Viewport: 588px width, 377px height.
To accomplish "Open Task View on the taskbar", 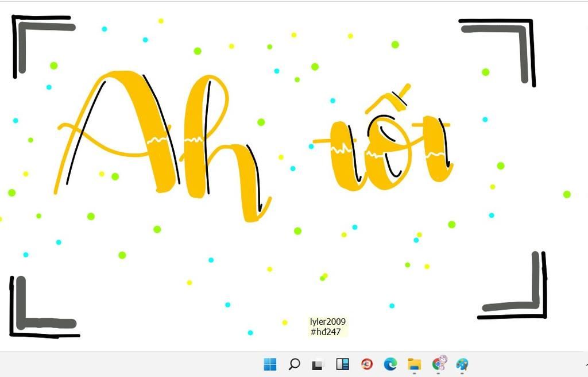I will coord(318,364).
